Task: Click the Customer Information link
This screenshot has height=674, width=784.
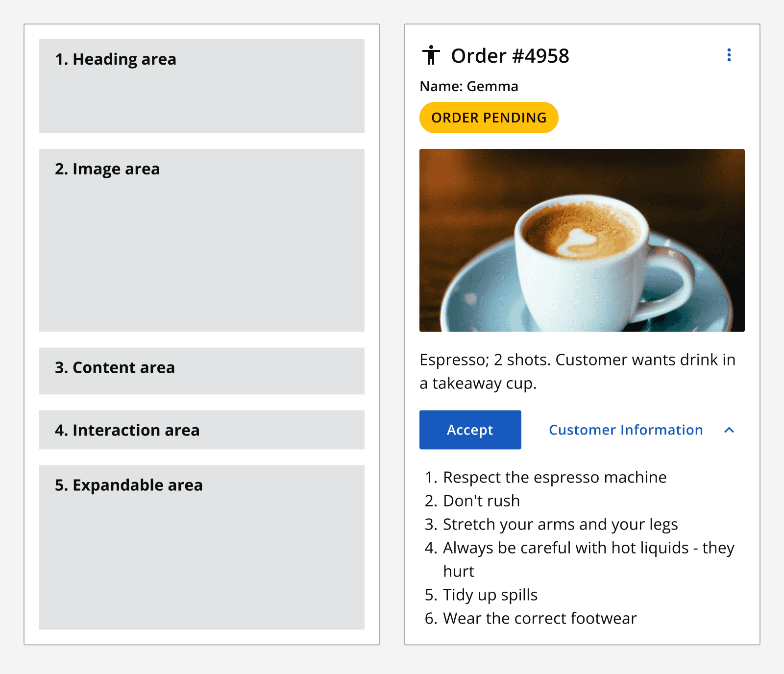Action: [x=626, y=430]
